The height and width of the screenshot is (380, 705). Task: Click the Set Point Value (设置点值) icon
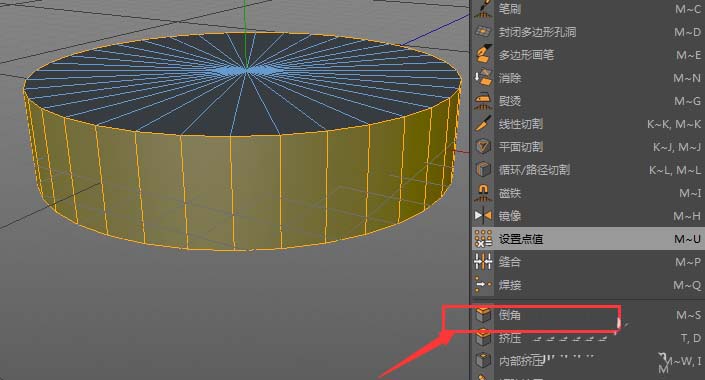[x=483, y=239]
